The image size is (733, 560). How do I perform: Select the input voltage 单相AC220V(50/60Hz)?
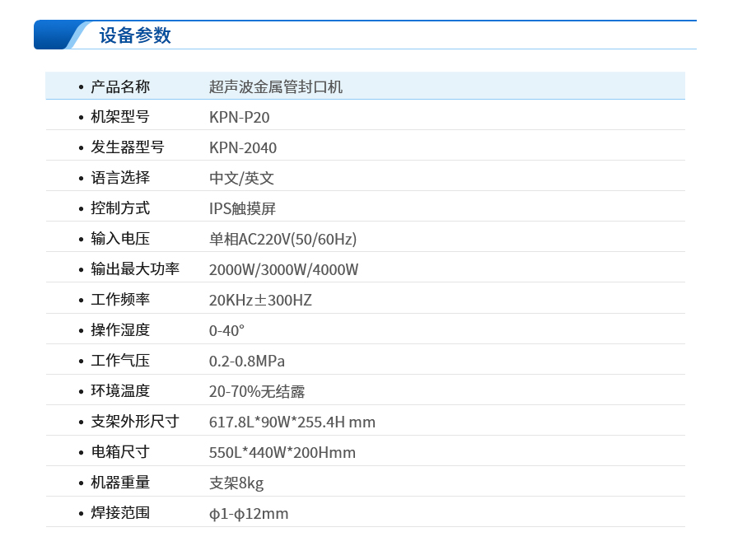pyautogui.click(x=278, y=238)
